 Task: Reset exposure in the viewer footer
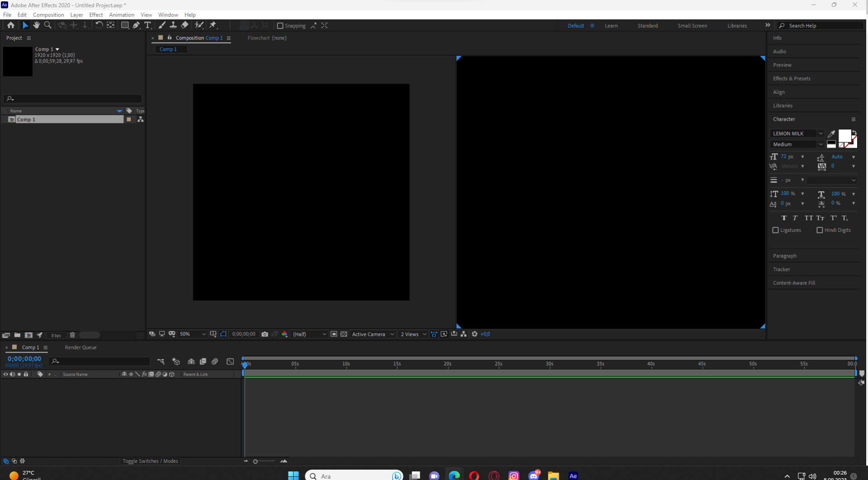pos(475,334)
